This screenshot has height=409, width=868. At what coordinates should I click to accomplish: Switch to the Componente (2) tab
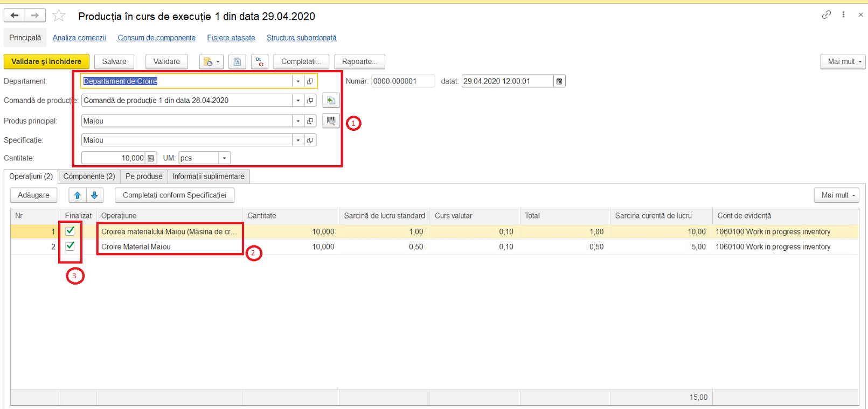pyautogui.click(x=89, y=177)
